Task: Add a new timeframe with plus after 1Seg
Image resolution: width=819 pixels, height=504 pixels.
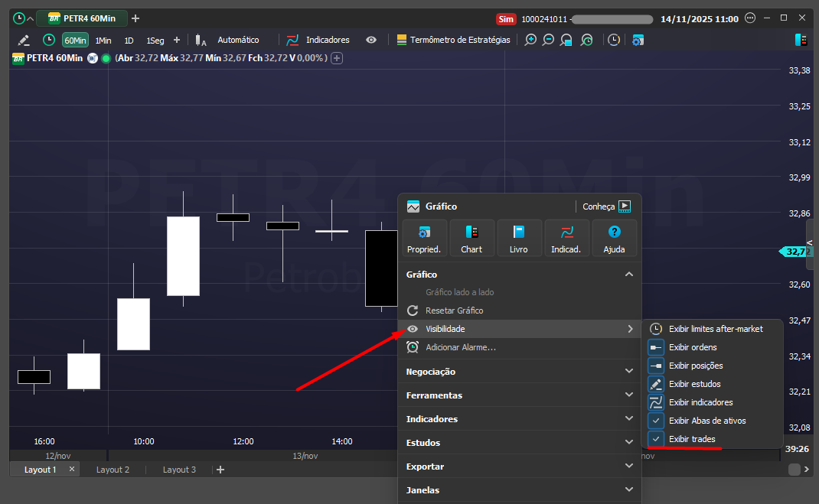Action: tap(177, 40)
